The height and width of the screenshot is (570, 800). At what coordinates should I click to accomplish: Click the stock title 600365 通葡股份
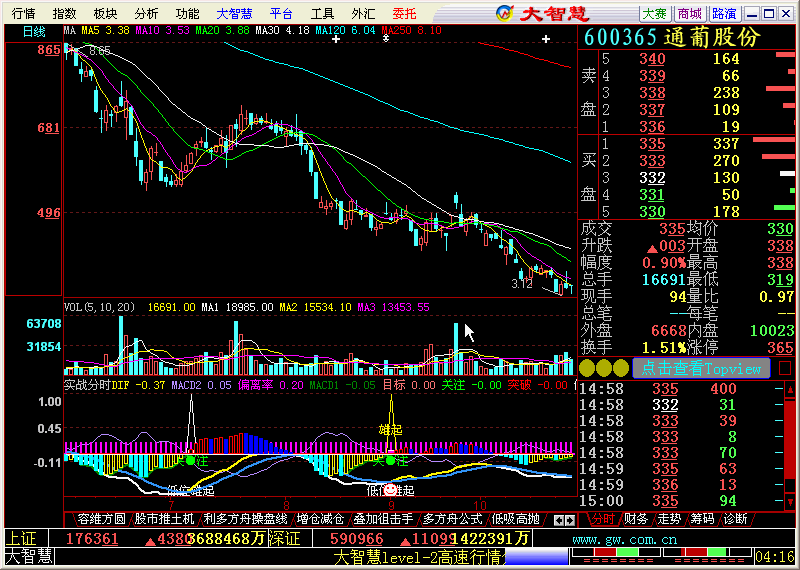pyautogui.click(x=672, y=37)
